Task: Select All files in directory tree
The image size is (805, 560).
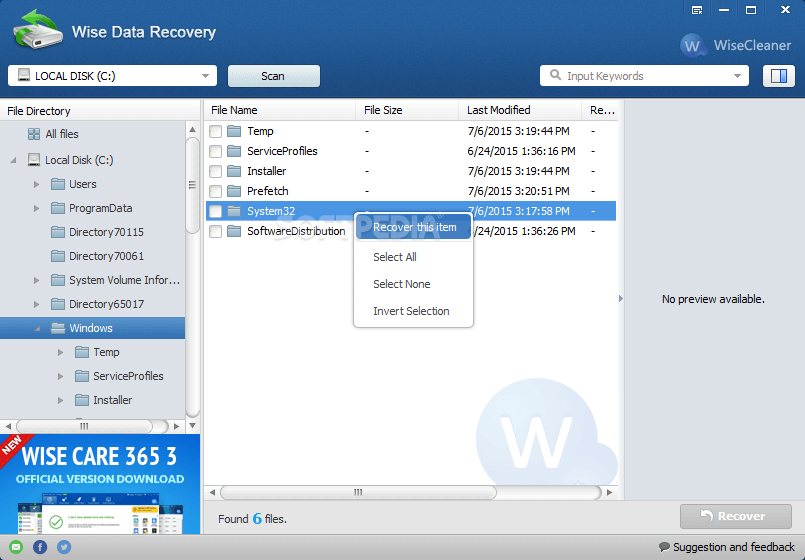Action: [62, 134]
